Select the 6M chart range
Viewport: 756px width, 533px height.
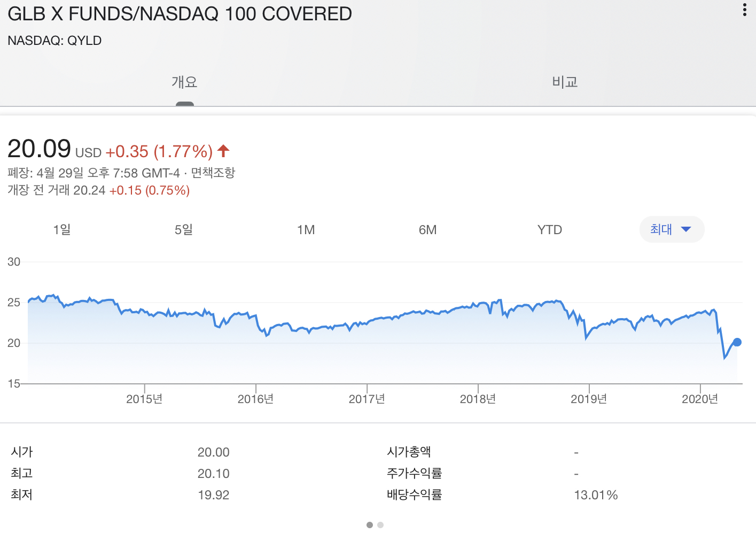pyautogui.click(x=428, y=230)
